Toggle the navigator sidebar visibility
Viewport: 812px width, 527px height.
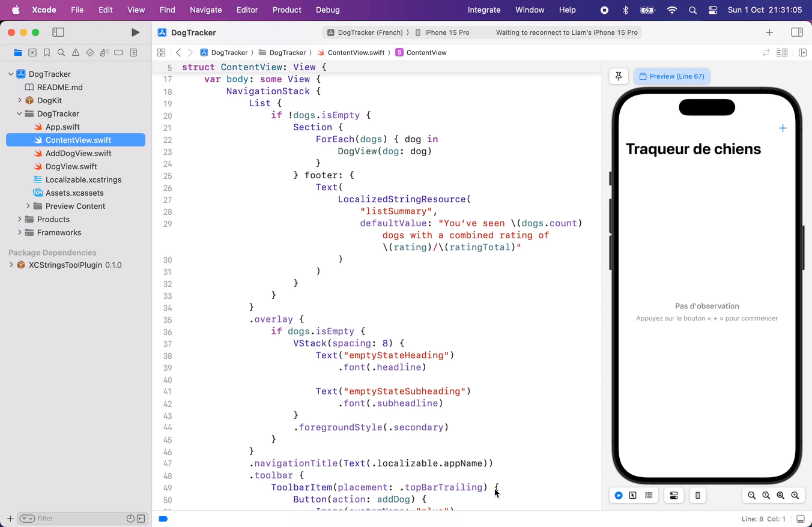click(x=58, y=32)
